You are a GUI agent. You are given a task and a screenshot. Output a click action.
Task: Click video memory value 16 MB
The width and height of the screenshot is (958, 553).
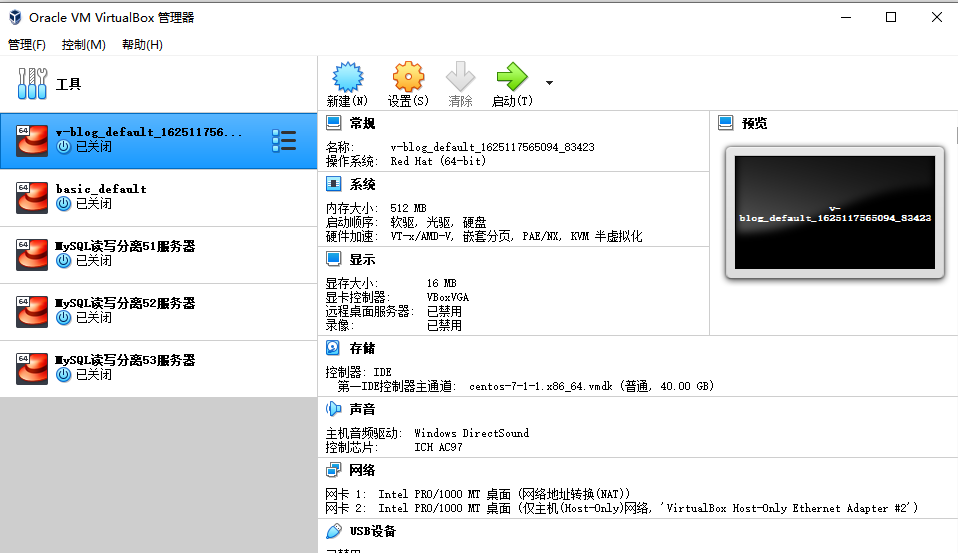(x=441, y=284)
